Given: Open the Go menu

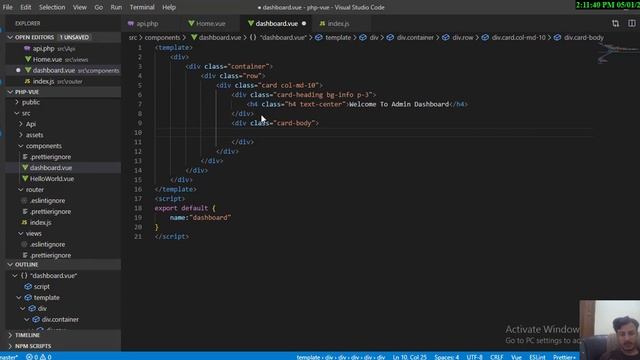Looking at the screenshot, I should click(98, 7).
